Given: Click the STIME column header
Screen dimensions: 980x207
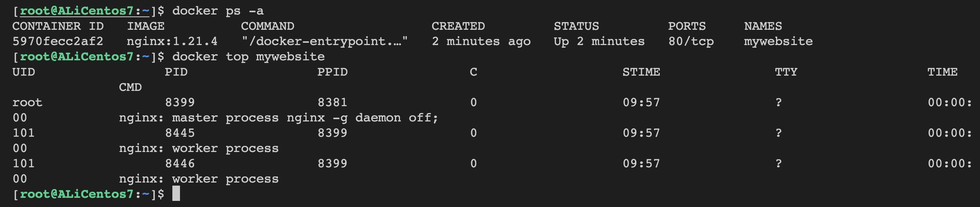Looking at the screenshot, I should point(641,72).
